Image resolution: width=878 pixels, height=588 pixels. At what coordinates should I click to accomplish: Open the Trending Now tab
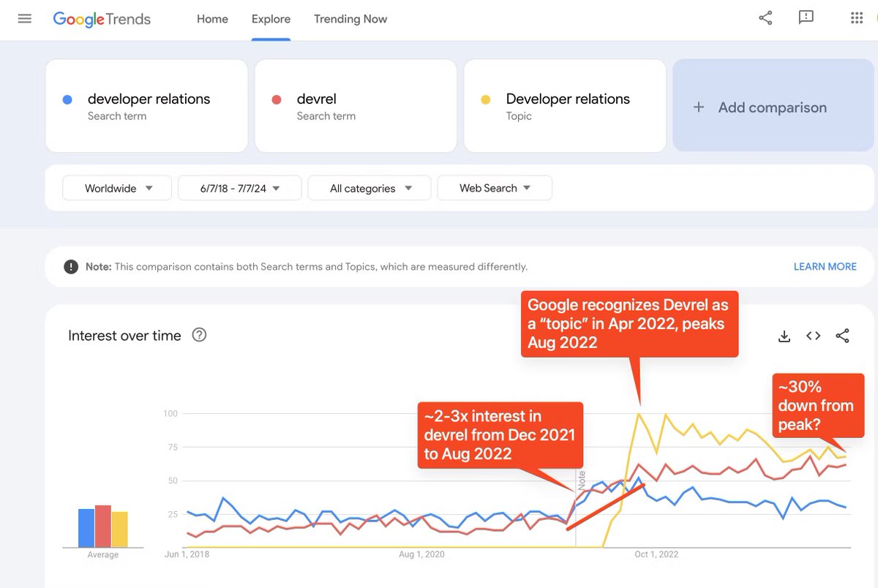tap(350, 19)
